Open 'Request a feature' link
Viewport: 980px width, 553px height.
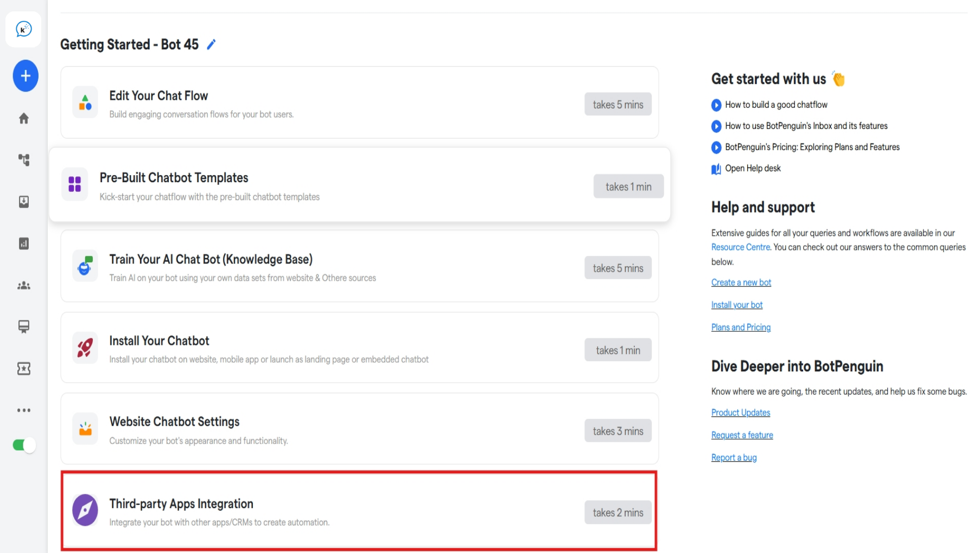(742, 435)
